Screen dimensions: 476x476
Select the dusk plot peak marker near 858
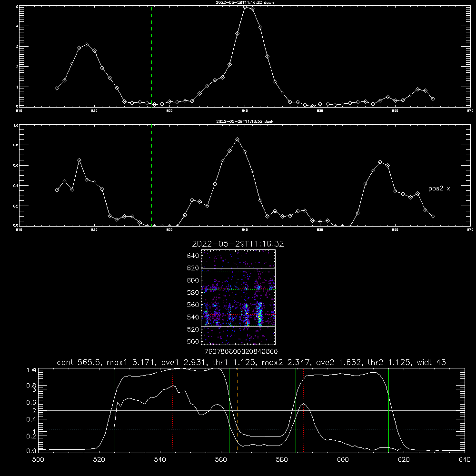(380, 162)
